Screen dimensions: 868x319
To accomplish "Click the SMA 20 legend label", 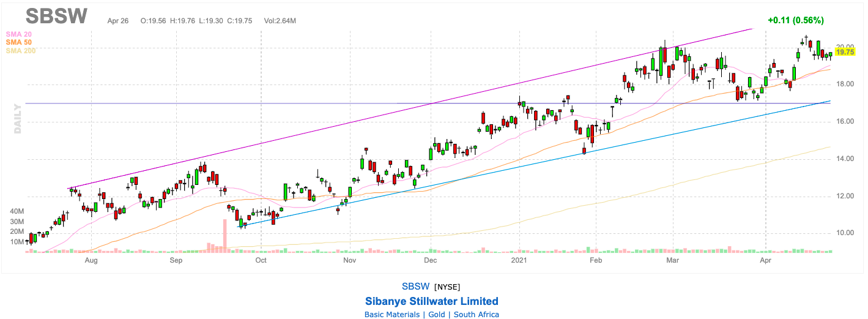I will click(x=18, y=34).
